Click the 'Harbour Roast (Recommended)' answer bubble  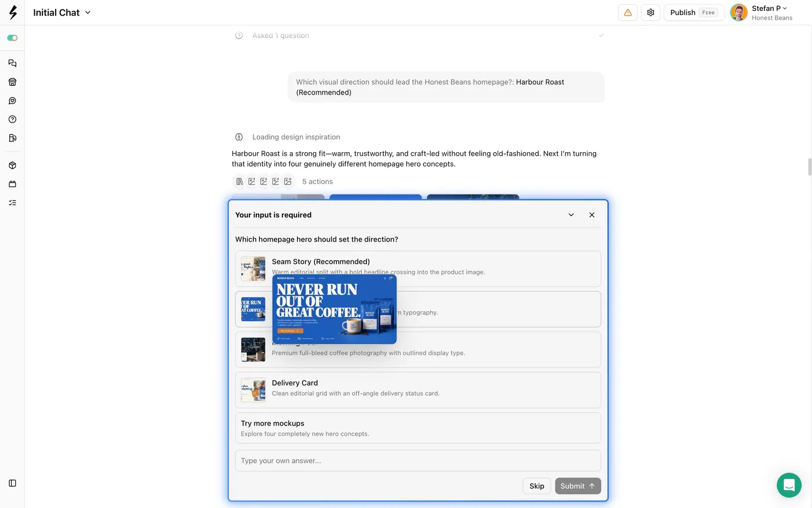click(x=446, y=87)
